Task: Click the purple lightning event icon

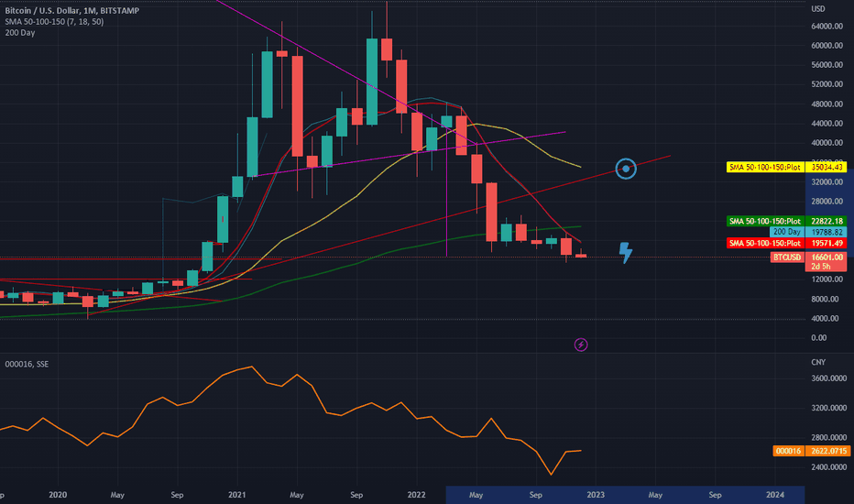Action: [x=581, y=345]
